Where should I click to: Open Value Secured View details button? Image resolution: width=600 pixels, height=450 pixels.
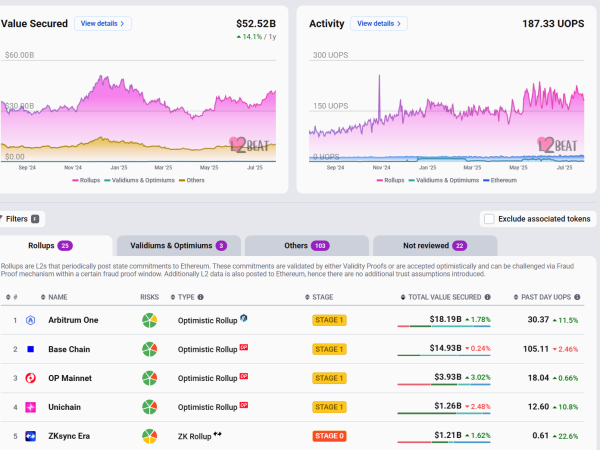coord(103,23)
